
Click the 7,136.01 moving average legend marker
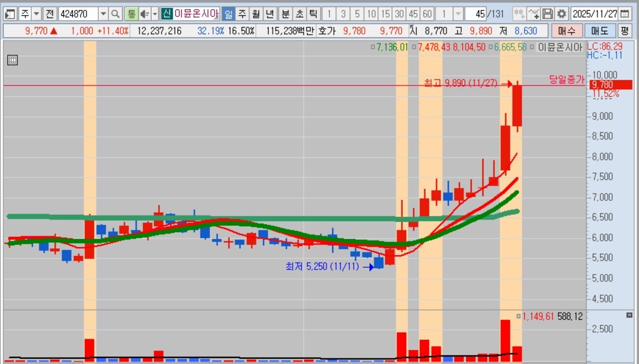point(373,47)
